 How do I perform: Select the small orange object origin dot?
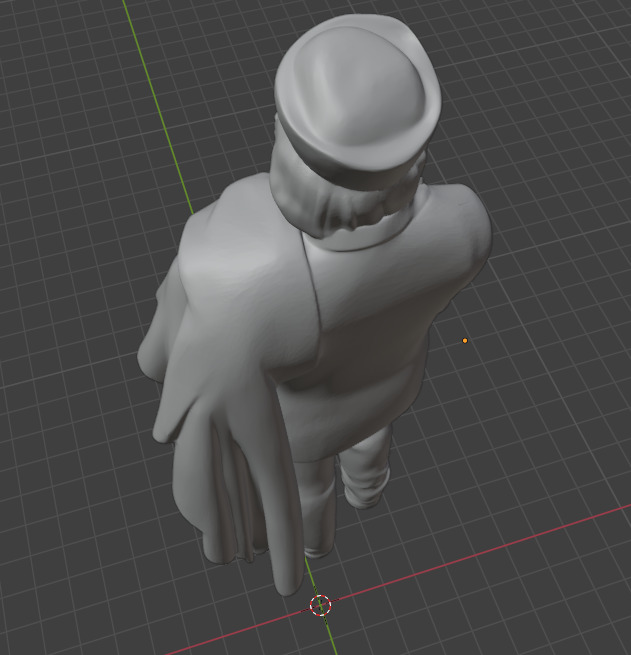pos(465,341)
